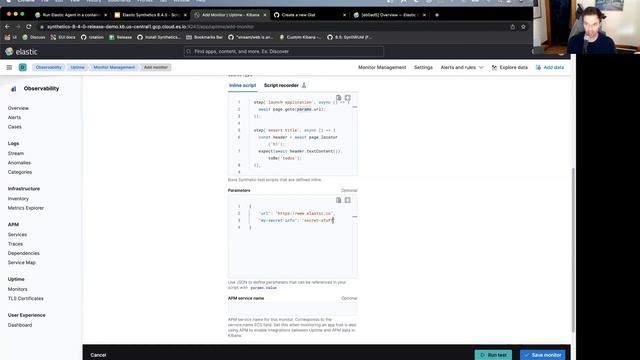Click the browser share icon

pyautogui.click(x=513, y=27)
